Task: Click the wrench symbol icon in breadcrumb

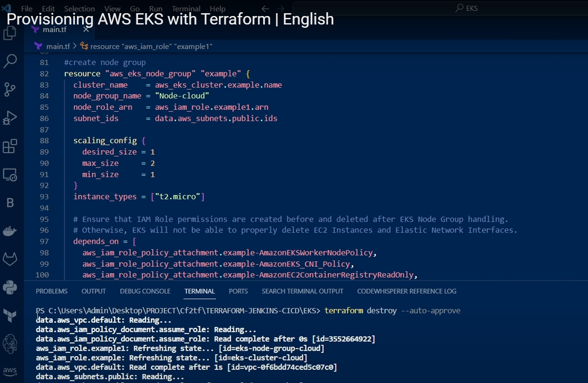Action: [84, 46]
